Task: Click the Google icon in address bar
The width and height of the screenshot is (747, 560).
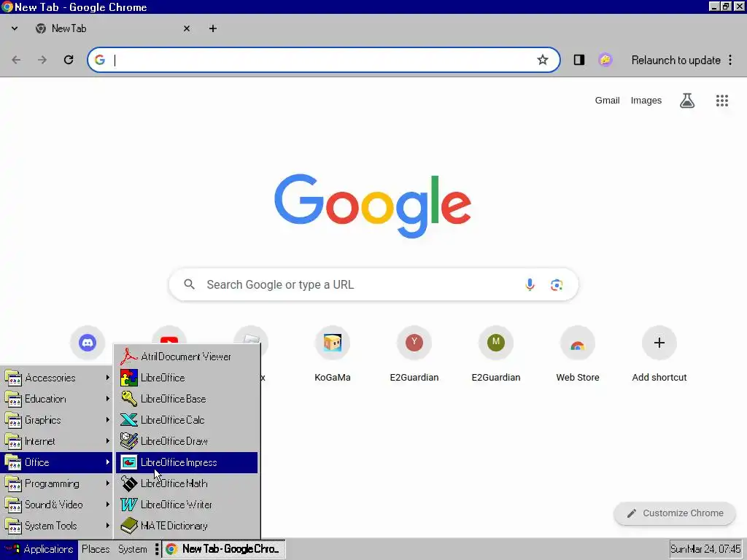Action: (x=99, y=60)
